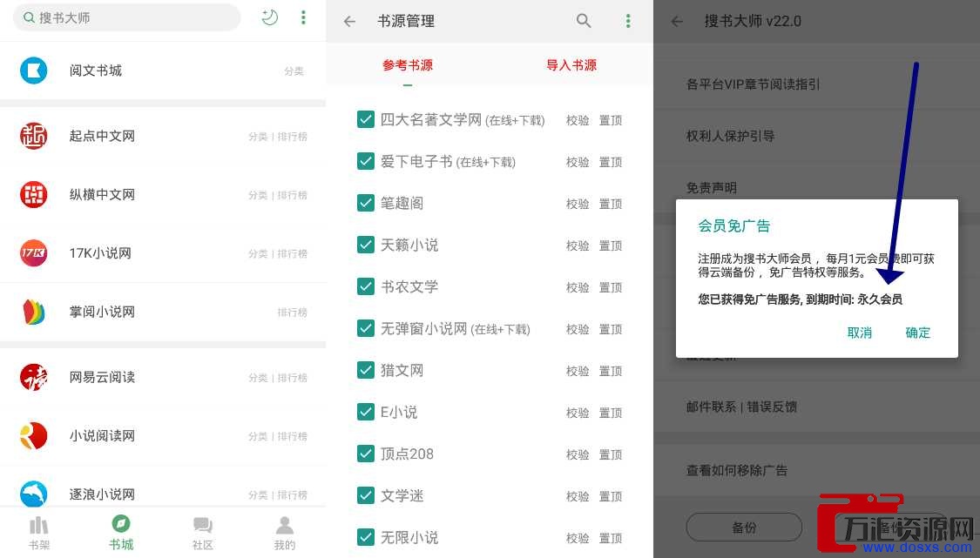The height and width of the screenshot is (558, 980).
Task: Uncheck 笔趣阁 source
Action: tap(366, 203)
